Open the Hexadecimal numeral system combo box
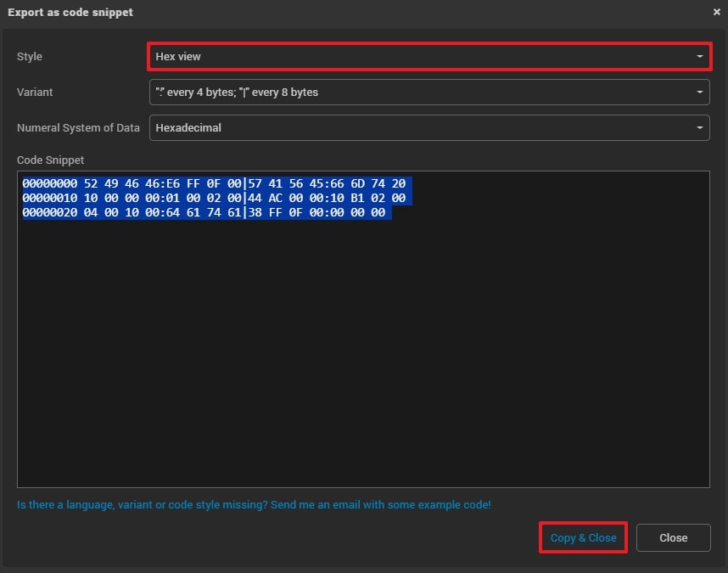 coord(424,128)
